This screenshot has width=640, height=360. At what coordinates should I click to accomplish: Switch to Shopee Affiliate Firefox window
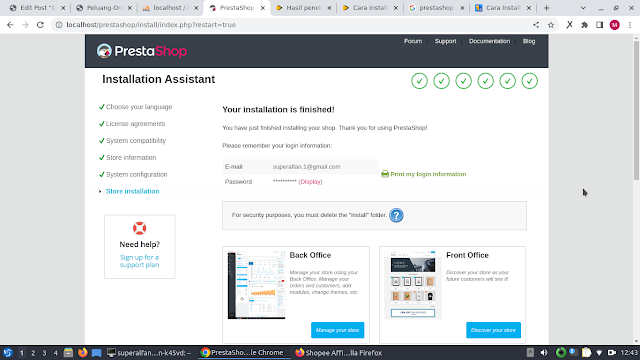339,353
